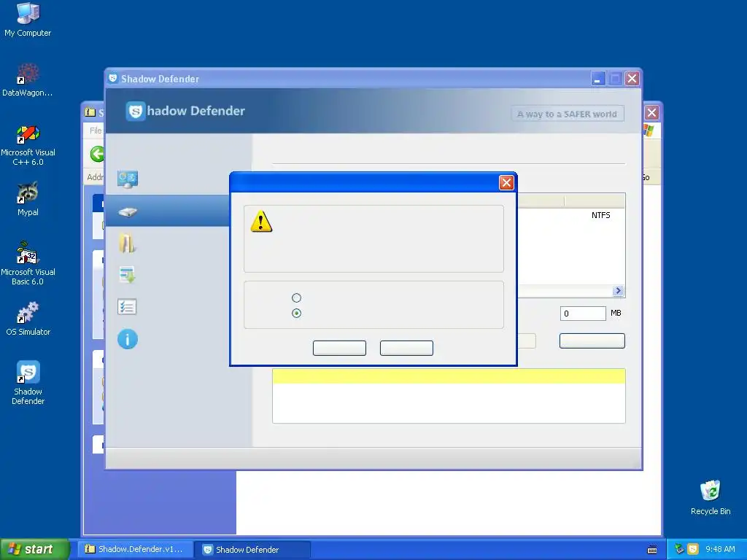747x560 pixels.
Task: Click the yellow highlighted row in lower list
Action: (x=449, y=376)
